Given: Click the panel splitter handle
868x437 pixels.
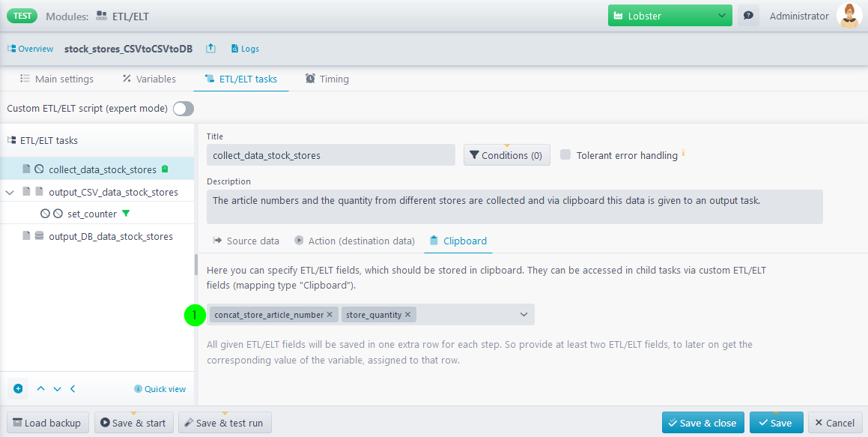Looking at the screenshot, I should 196,265.
